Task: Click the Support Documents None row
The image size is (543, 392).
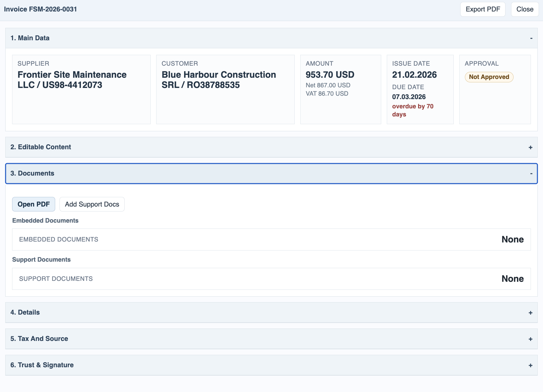Action: click(271, 279)
